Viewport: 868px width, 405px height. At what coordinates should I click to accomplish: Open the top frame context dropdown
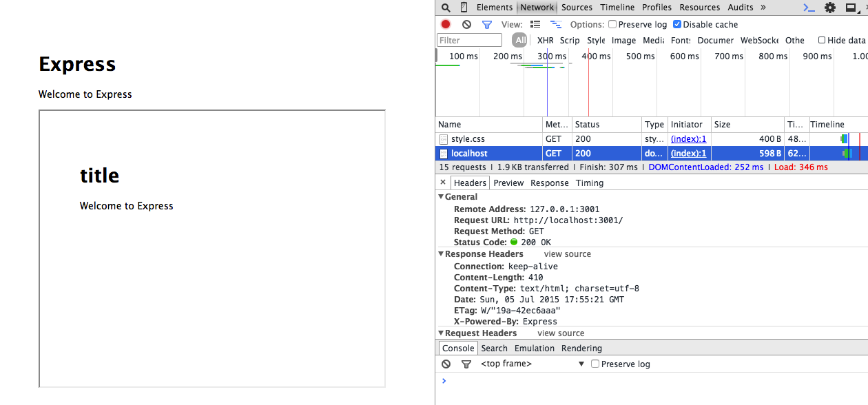pyautogui.click(x=533, y=364)
